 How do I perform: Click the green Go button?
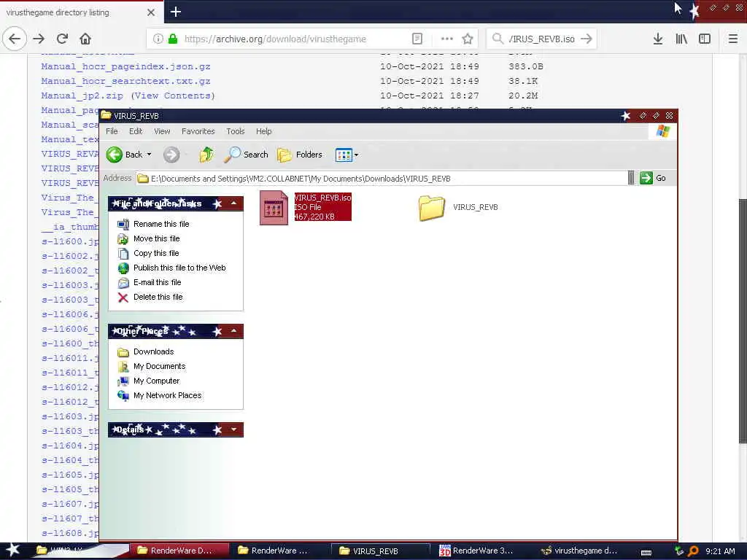point(653,178)
